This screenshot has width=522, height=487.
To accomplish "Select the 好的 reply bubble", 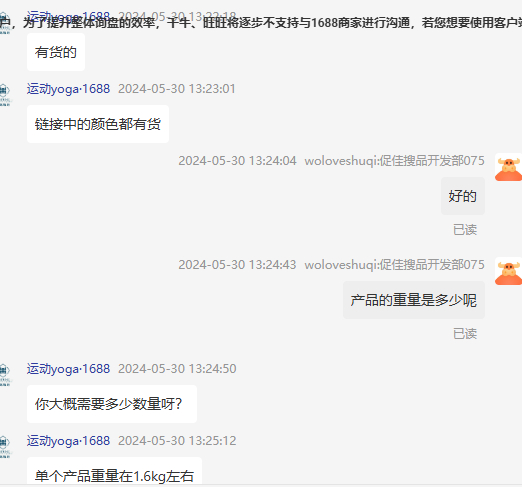I will (x=463, y=196).
